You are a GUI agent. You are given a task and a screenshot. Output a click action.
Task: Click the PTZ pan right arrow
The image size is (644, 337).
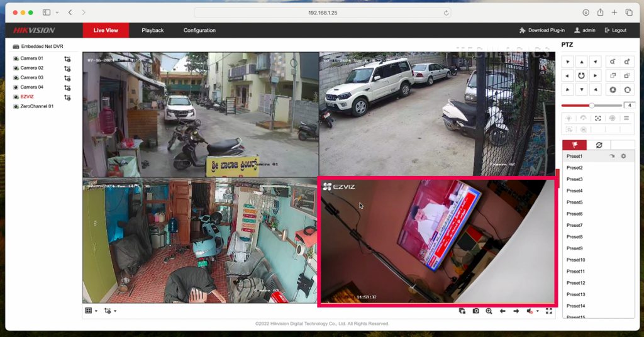pyautogui.click(x=596, y=75)
